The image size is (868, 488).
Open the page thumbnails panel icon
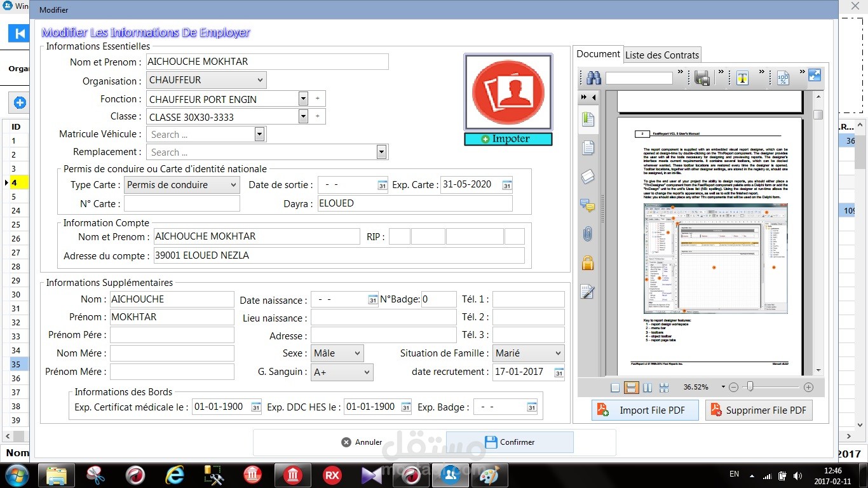(588, 147)
